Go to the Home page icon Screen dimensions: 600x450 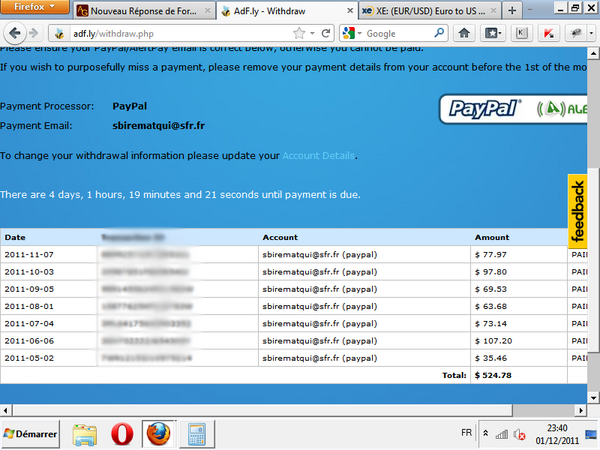(464, 34)
